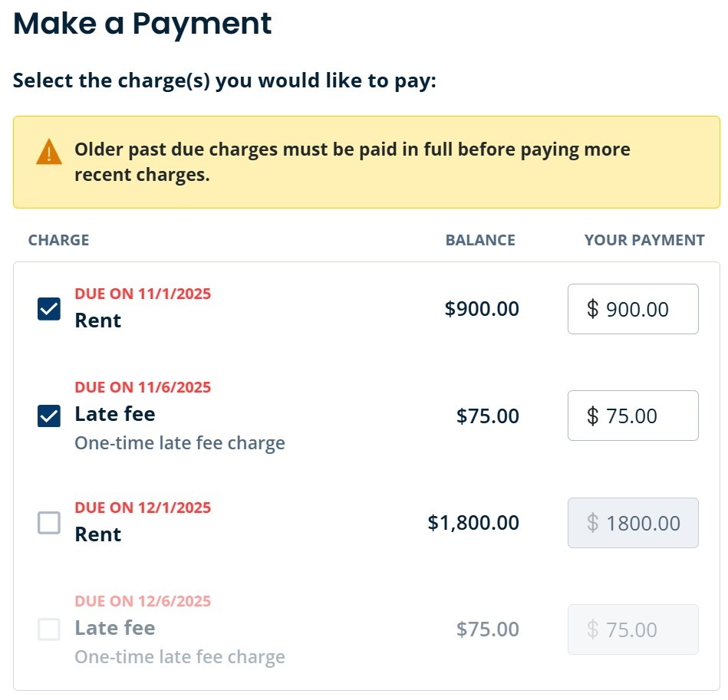Click the YOUR PAYMENT column header
The width and height of the screenshot is (728, 700).
[x=644, y=240]
